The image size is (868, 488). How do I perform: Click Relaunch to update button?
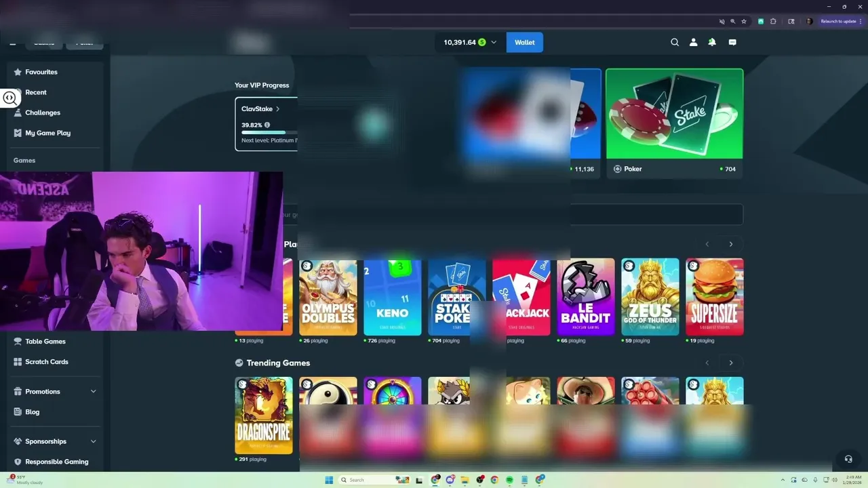point(838,22)
